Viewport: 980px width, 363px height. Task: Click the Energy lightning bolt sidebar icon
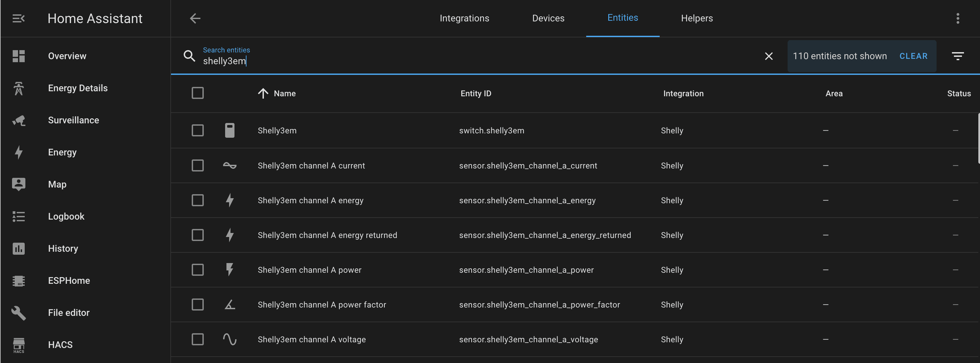click(x=18, y=152)
